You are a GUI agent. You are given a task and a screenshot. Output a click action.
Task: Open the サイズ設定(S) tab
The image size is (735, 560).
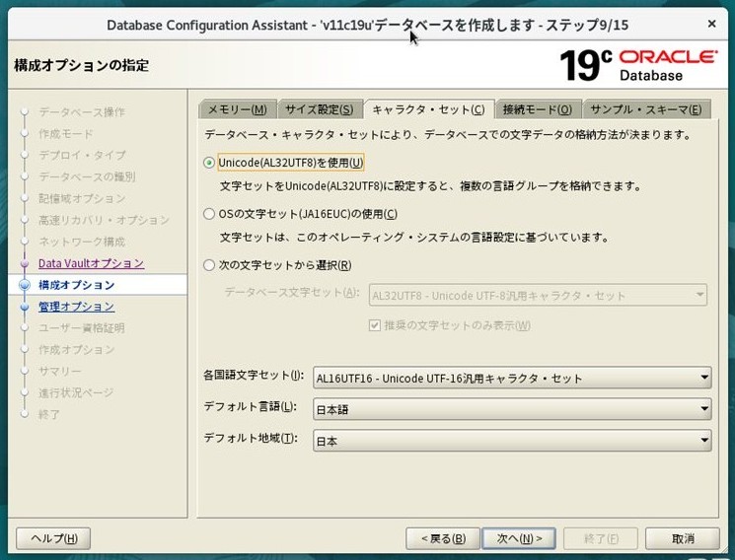point(320,109)
